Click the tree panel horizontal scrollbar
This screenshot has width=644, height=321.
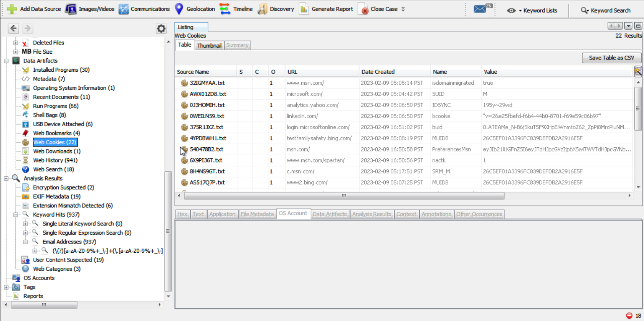[x=44, y=305]
